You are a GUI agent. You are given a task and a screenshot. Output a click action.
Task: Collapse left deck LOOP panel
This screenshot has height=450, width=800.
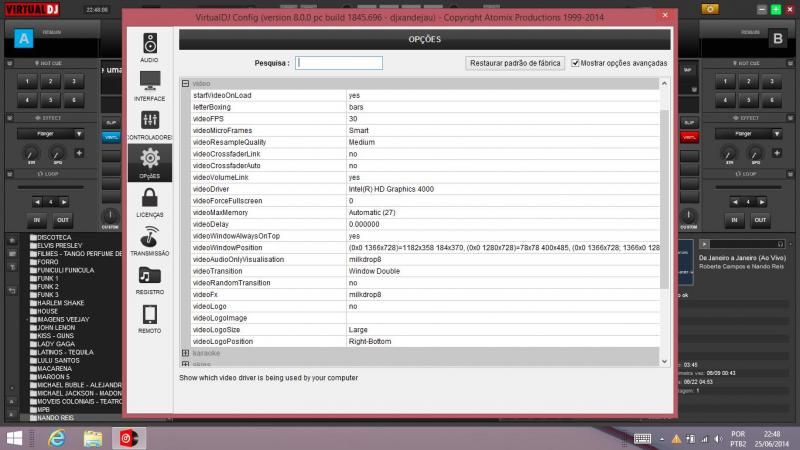click(x=10, y=174)
